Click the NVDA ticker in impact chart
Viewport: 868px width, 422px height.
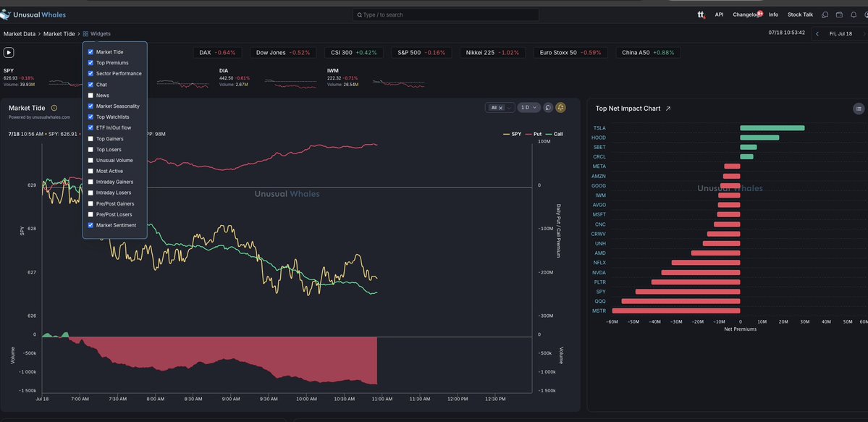coord(599,272)
